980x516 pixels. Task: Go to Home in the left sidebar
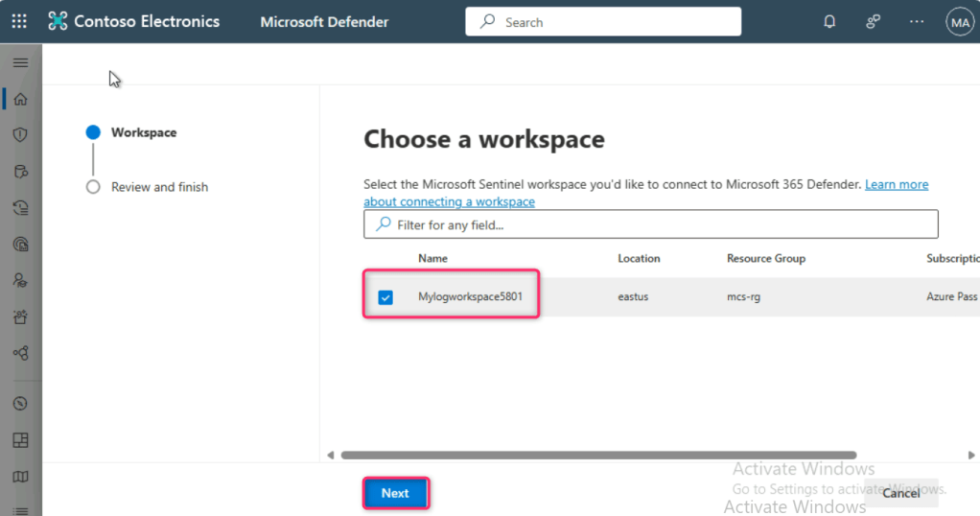20,99
